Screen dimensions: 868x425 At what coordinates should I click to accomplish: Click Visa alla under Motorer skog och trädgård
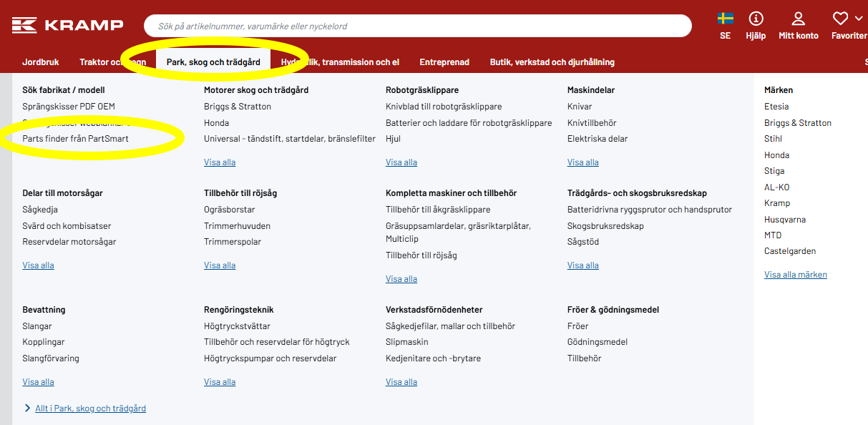(x=220, y=162)
